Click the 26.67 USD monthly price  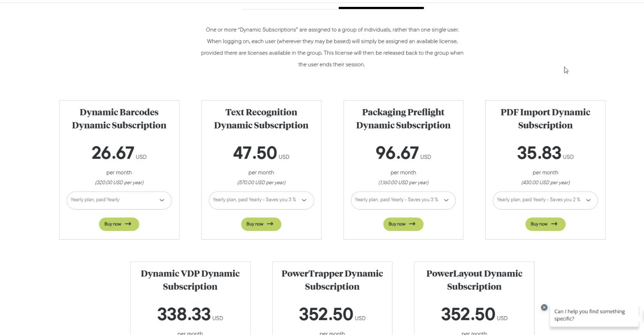(113, 153)
